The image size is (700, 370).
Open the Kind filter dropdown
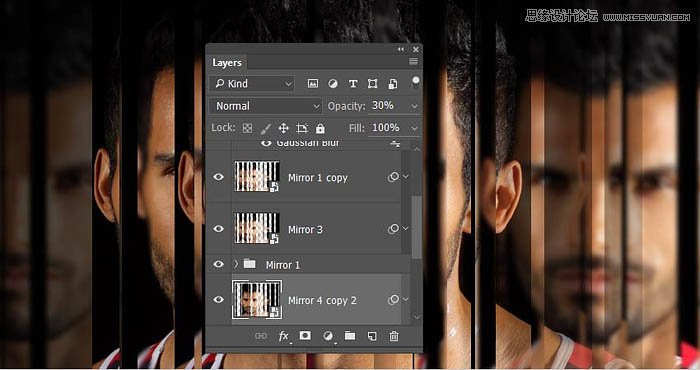click(x=252, y=83)
